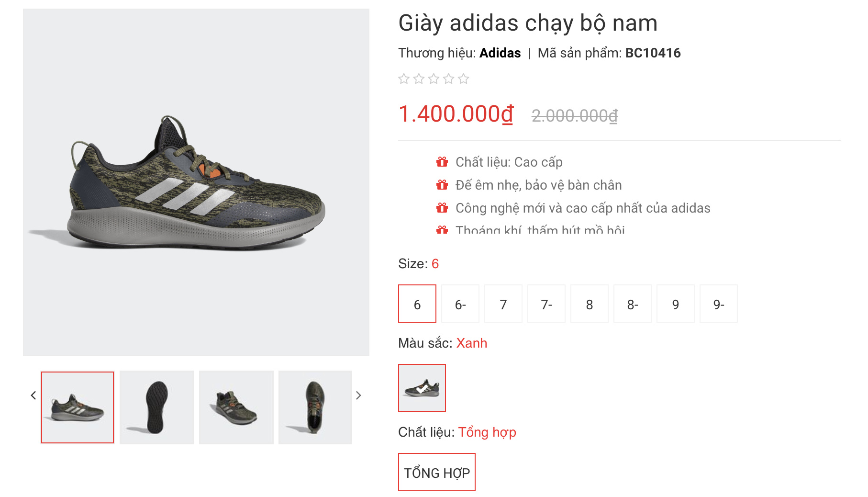Choose size 9 option
The height and width of the screenshot is (497, 868).
pyautogui.click(x=676, y=304)
